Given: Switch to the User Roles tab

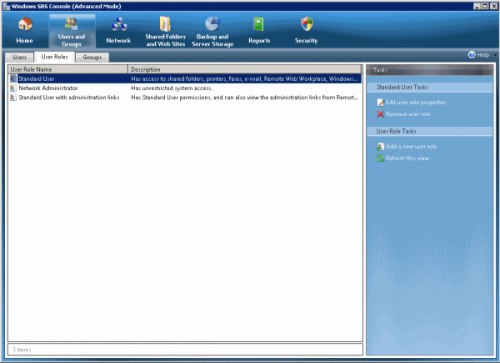Looking at the screenshot, I should [54, 57].
